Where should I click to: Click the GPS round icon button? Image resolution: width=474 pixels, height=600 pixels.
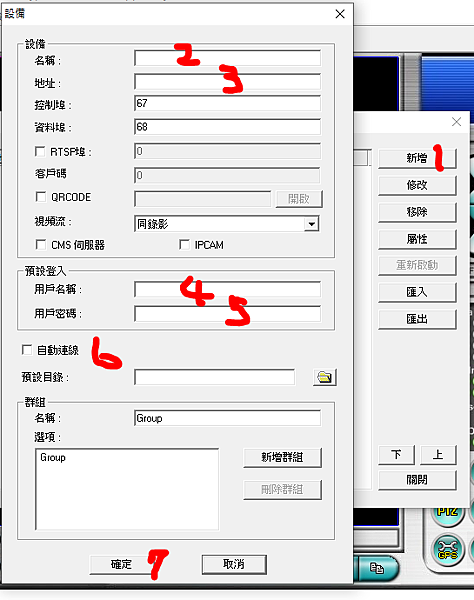(x=447, y=551)
